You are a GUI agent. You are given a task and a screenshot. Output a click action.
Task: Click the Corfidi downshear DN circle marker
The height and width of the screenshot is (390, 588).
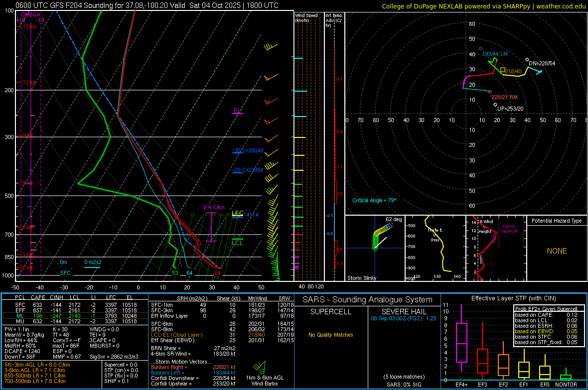coord(527,60)
